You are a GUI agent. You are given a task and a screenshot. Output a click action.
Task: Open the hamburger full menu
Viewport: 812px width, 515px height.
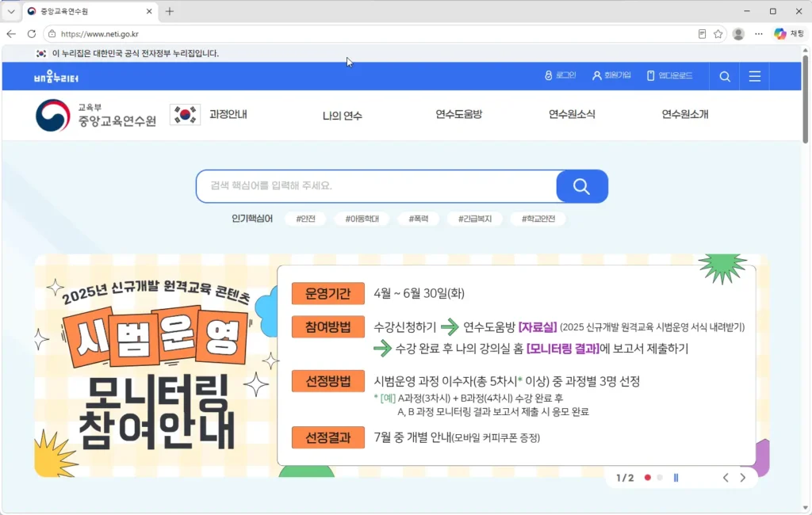(755, 77)
